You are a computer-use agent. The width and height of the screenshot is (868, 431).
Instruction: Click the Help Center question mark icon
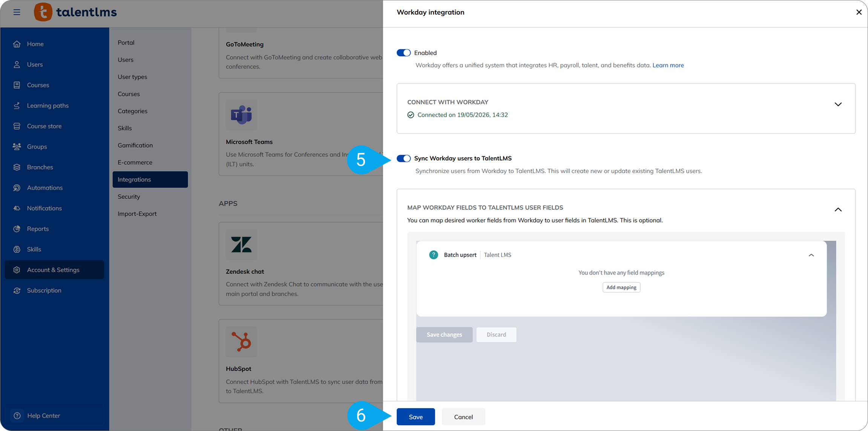17,416
